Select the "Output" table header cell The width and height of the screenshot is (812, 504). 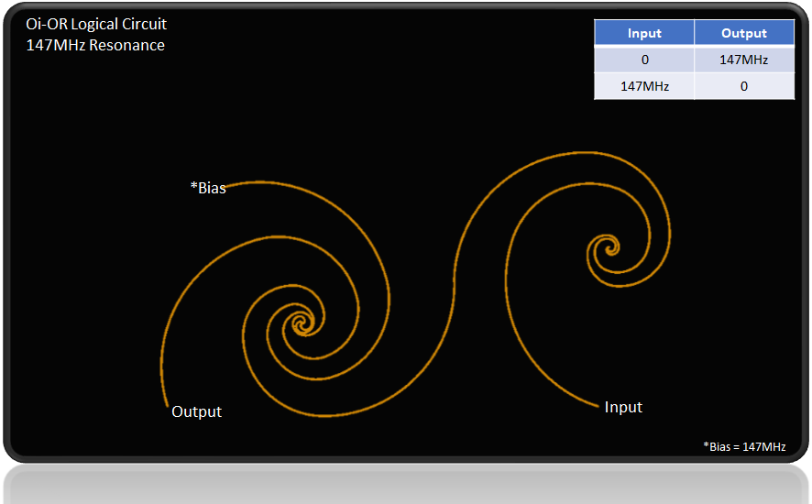tap(743, 33)
